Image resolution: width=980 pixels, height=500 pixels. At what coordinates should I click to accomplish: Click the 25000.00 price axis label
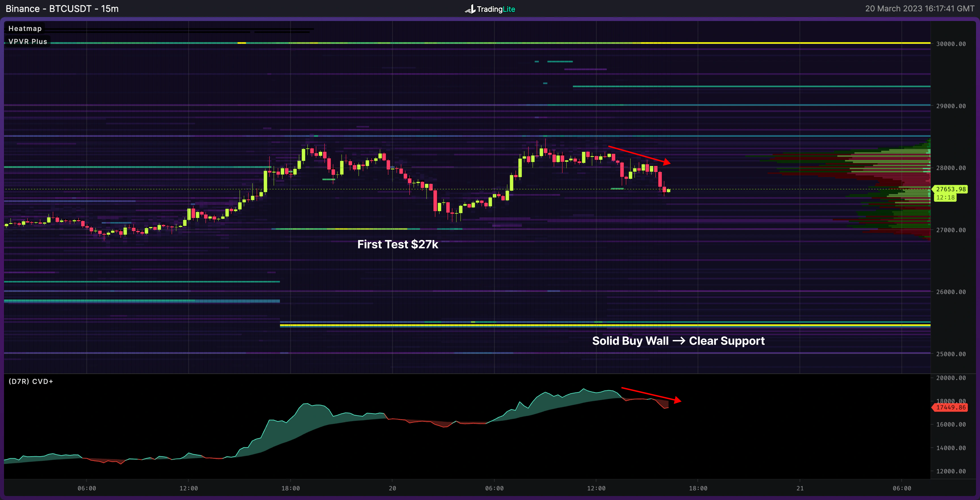[x=951, y=354]
